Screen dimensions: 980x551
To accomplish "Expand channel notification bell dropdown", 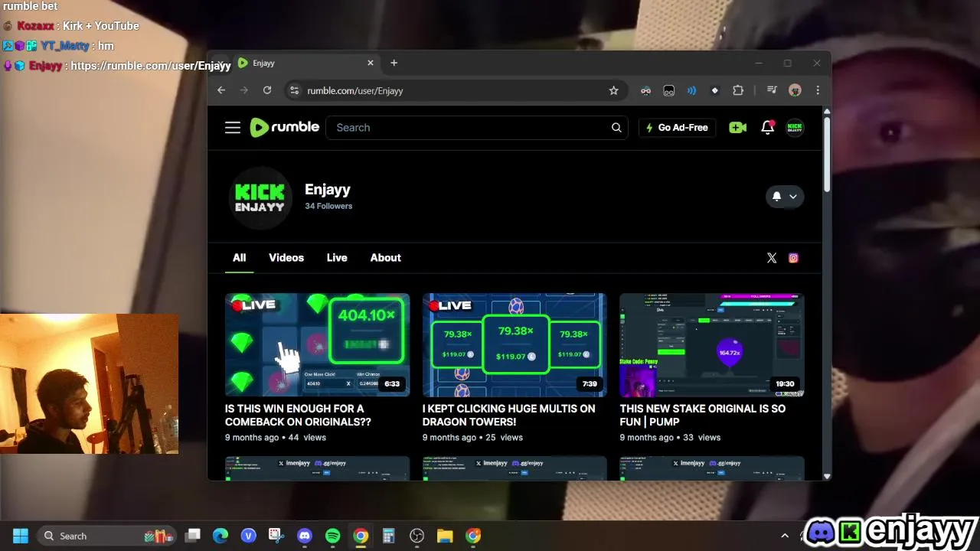I will pyautogui.click(x=785, y=197).
